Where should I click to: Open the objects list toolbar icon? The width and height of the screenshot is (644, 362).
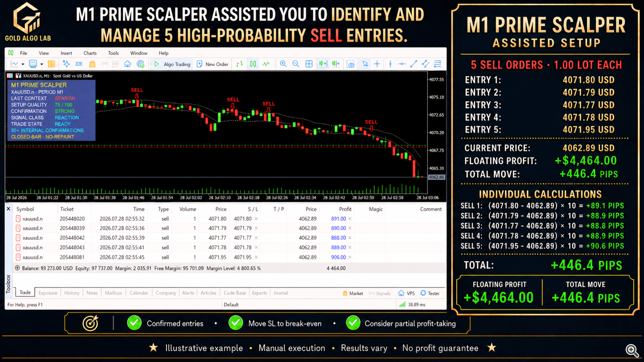tap(437, 64)
